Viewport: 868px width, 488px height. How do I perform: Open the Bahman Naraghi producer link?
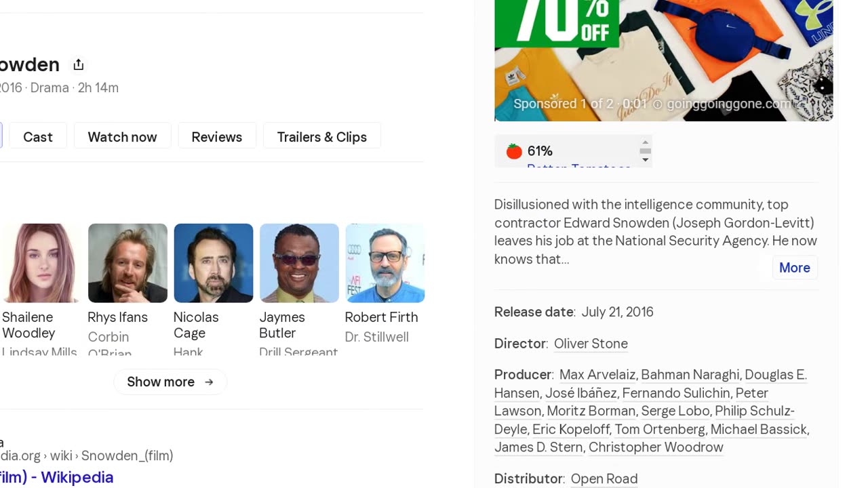tap(690, 375)
